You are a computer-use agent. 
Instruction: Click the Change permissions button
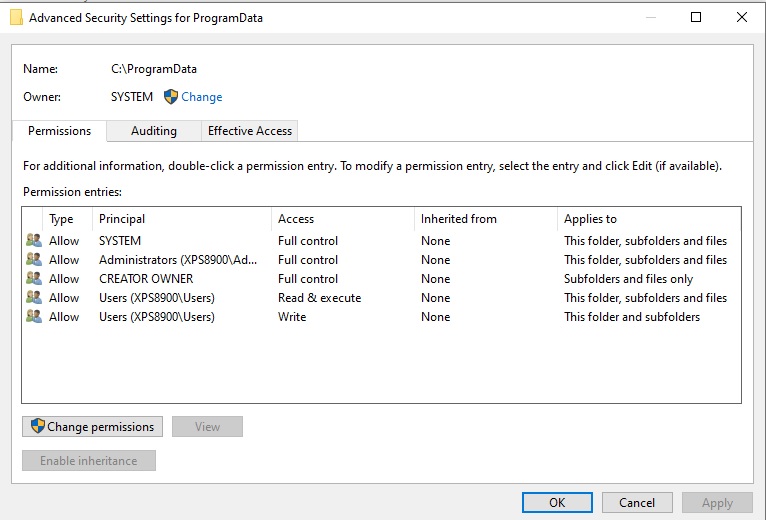[92, 427]
